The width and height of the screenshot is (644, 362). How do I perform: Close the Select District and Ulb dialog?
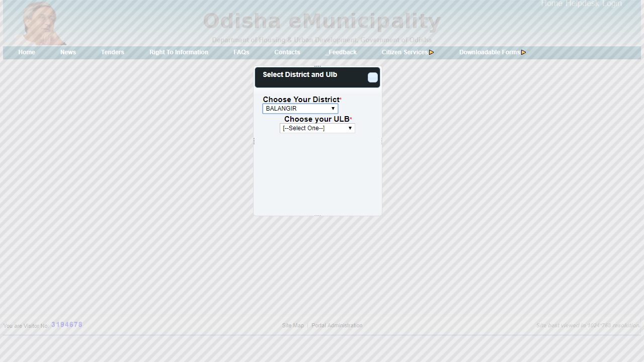pyautogui.click(x=372, y=77)
